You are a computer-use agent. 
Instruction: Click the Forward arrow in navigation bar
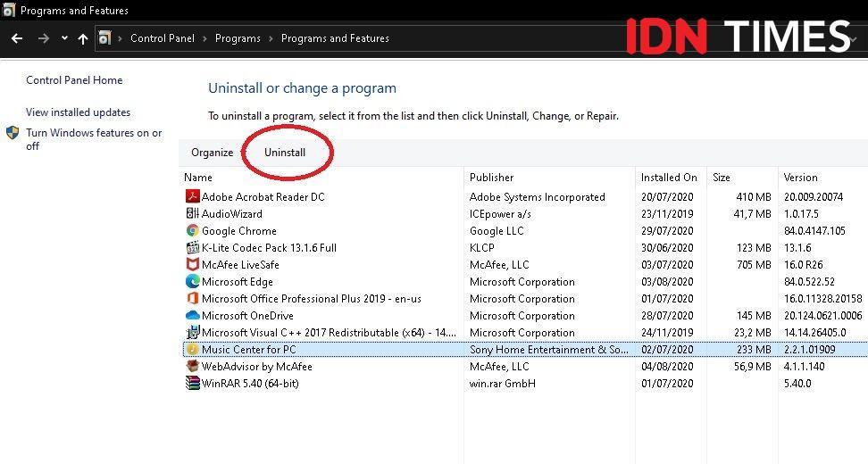(x=44, y=38)
